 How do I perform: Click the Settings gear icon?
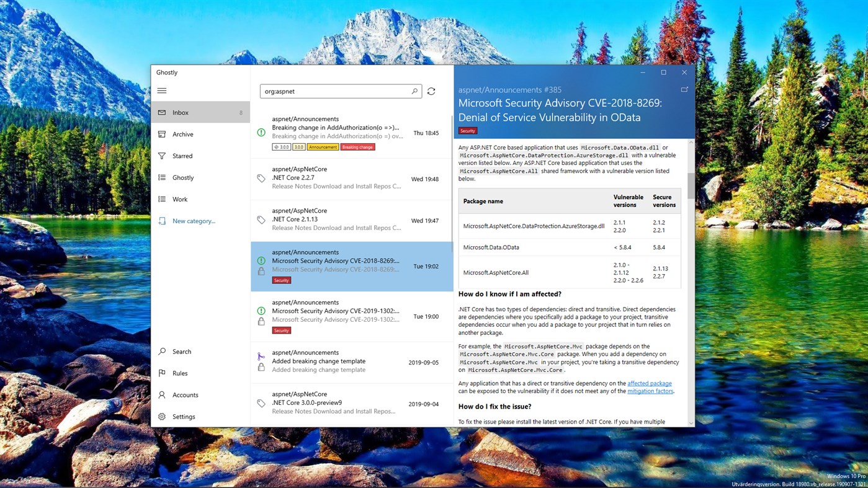pos(162,417)
